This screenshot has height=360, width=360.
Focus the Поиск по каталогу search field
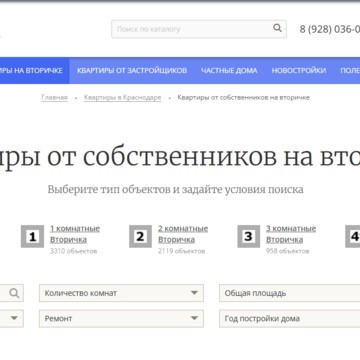(199, 29)
